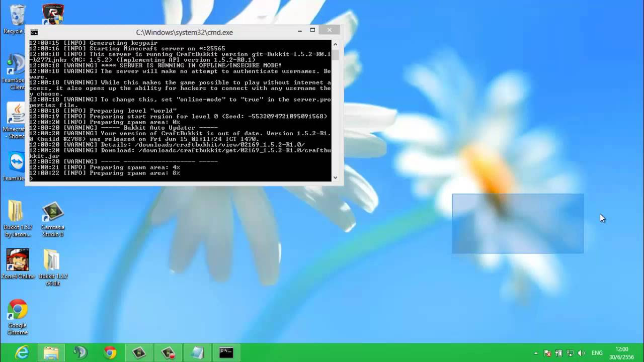This screenshot has height=362, width=644.
Task: Close the cmd.exe window
Action: tap(329, 30)
